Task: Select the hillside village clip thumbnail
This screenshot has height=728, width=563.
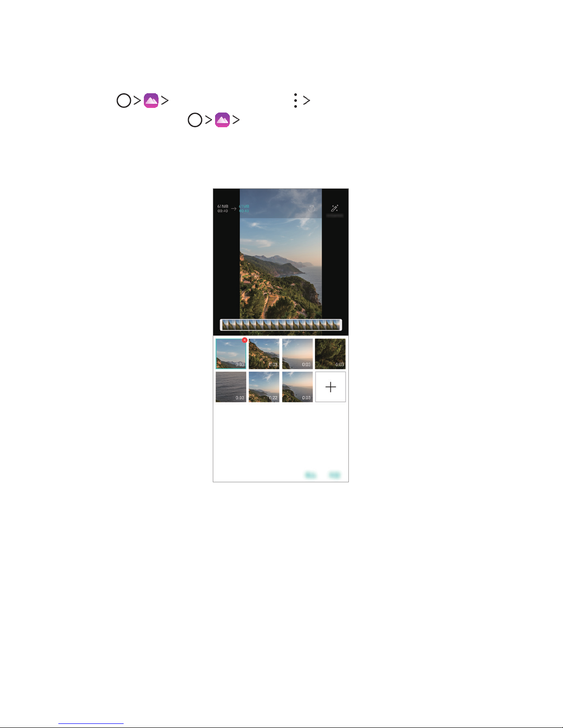Action: [x=264, y=354]
